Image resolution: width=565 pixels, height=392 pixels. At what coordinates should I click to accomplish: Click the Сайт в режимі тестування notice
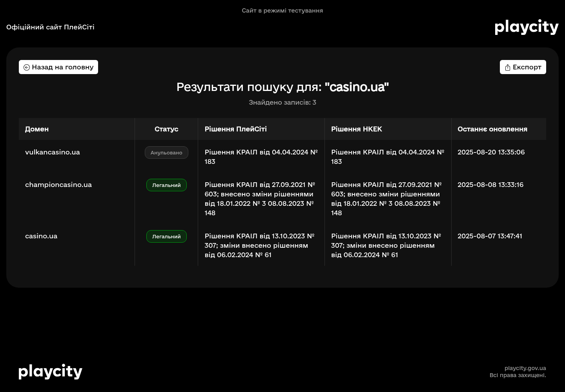pos(282,11)
